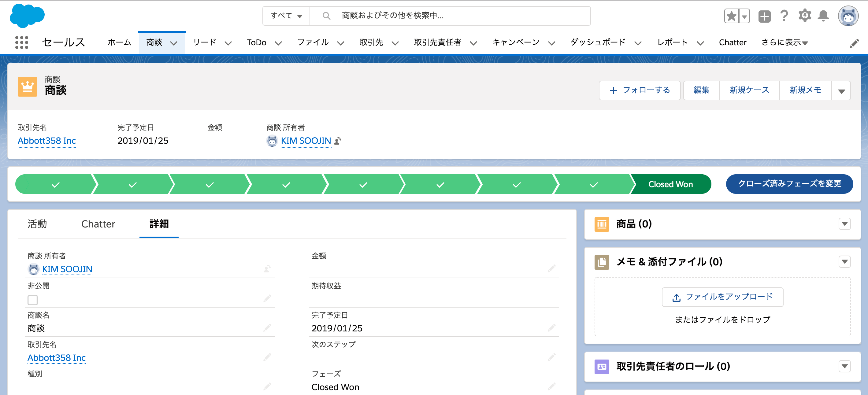
Task: Select the first completed path stage
Action: [56, 184]
